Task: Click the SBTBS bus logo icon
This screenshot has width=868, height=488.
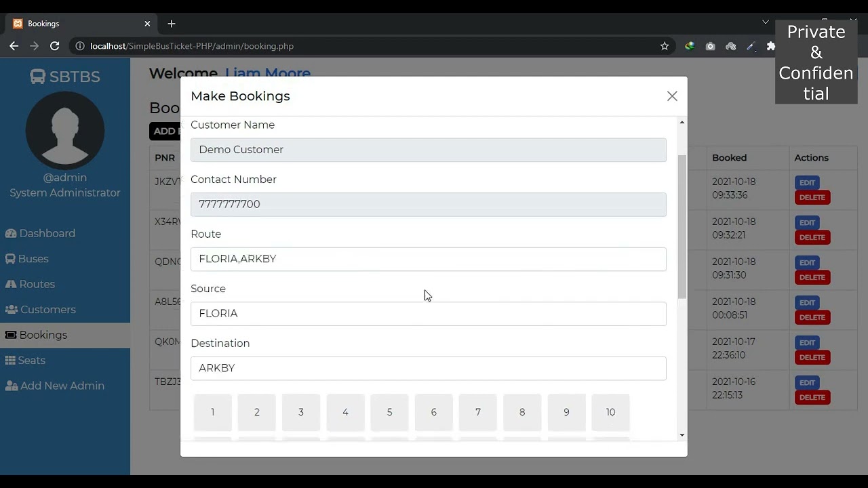Action: (38, 77)
